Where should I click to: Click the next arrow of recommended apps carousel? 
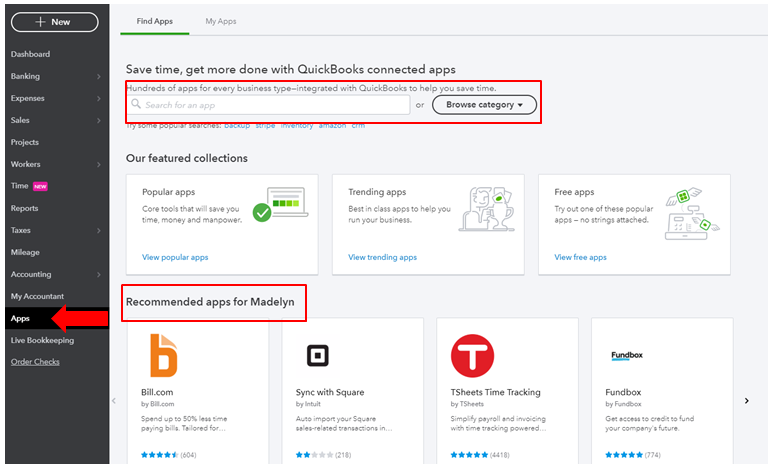(746, 401)
